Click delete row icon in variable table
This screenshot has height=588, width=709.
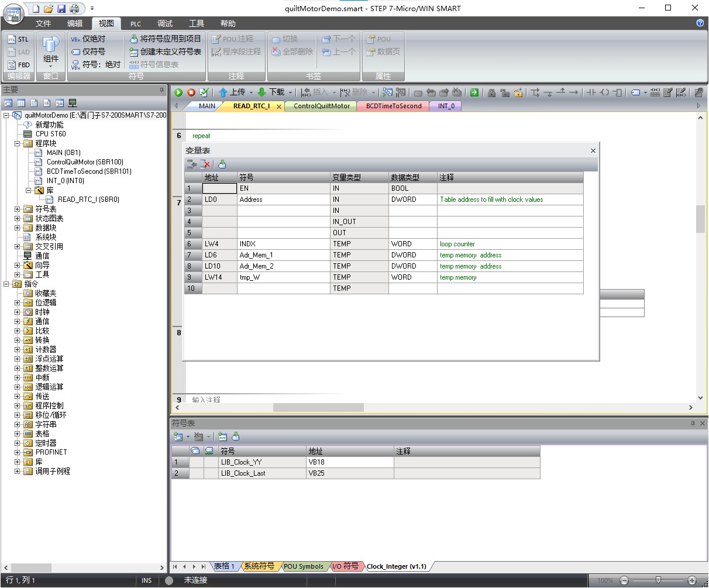(x=205, y=165)
